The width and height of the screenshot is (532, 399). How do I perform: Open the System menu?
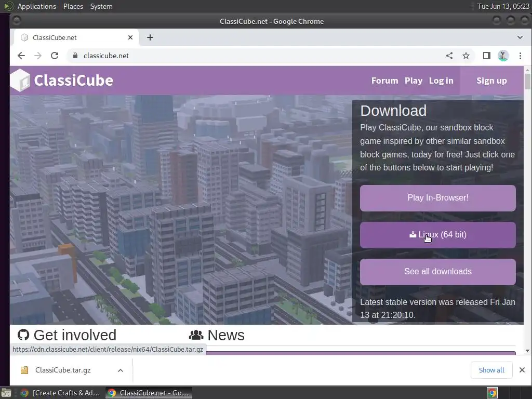pyautogui.click(x=101, y=6)
